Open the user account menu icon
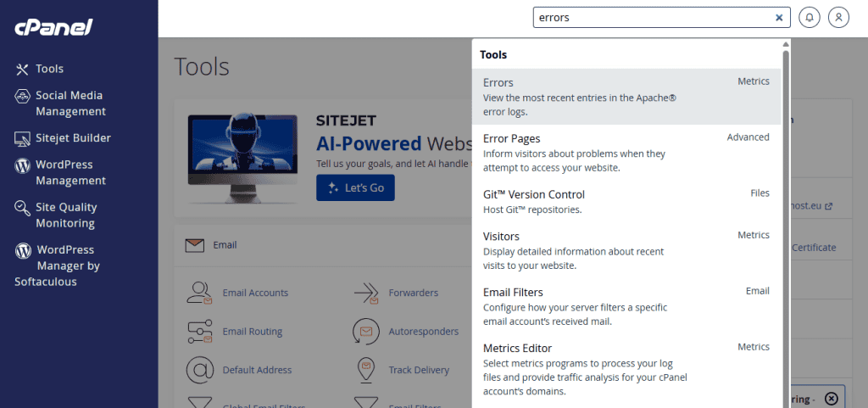868x408 pixels. tap(838, 18)
